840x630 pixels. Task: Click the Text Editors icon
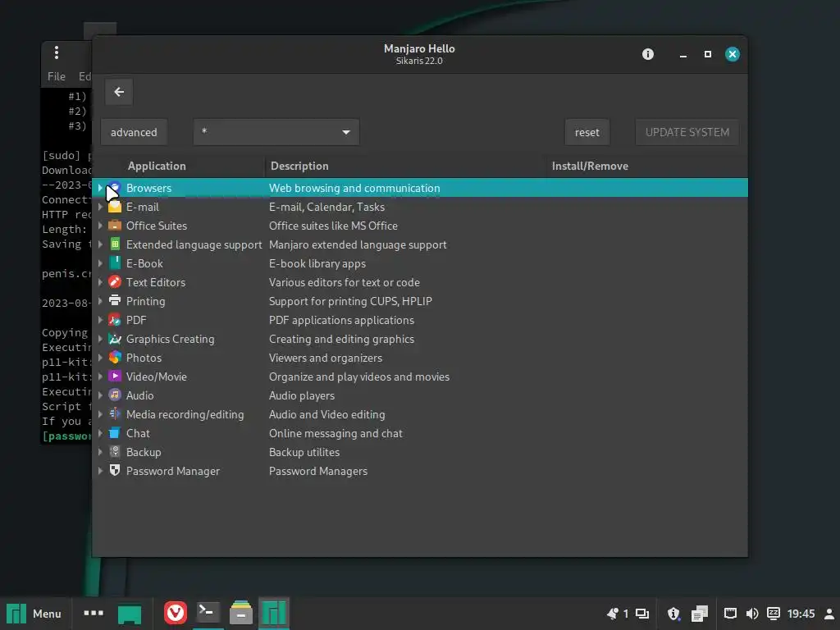115,282
